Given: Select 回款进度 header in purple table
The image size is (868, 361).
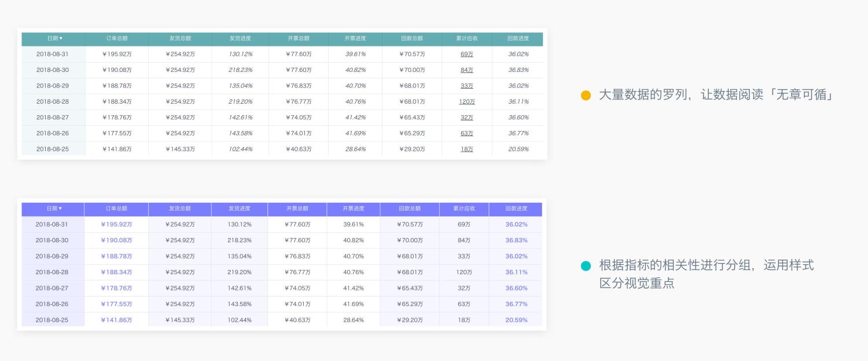Looking at the screenshot, I should click(x=516, y=209).
